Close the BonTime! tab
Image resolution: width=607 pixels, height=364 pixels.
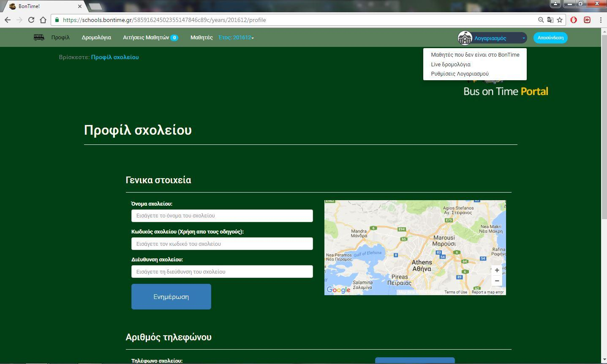pyautogui.click(x=80, y=6)
